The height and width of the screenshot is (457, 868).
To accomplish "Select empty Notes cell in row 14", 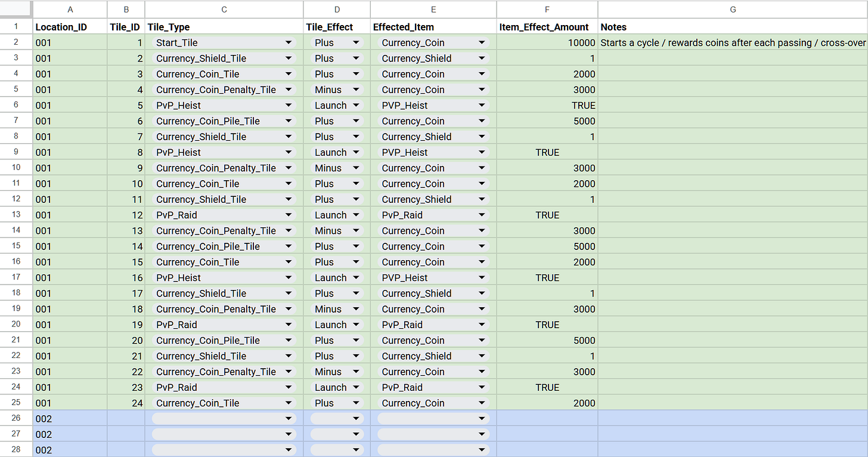I will [733, 231].
